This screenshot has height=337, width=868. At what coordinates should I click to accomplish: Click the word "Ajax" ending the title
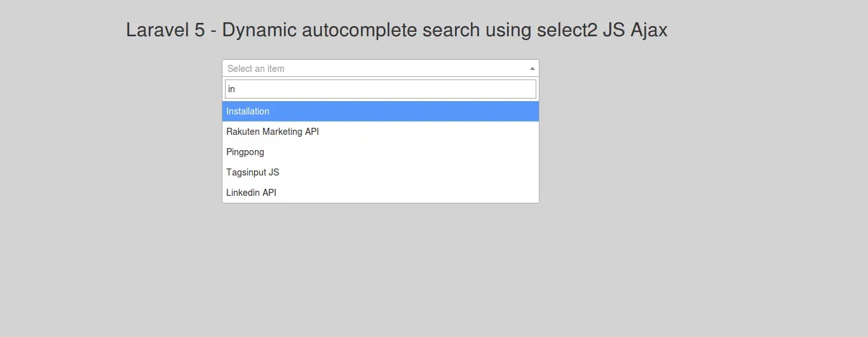click(649, 30)
